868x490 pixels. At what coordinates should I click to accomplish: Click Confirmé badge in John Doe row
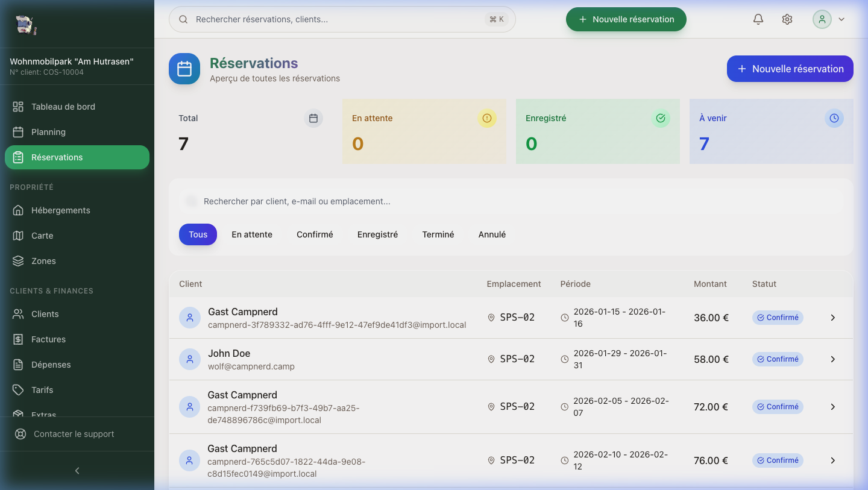click(778, 359)
